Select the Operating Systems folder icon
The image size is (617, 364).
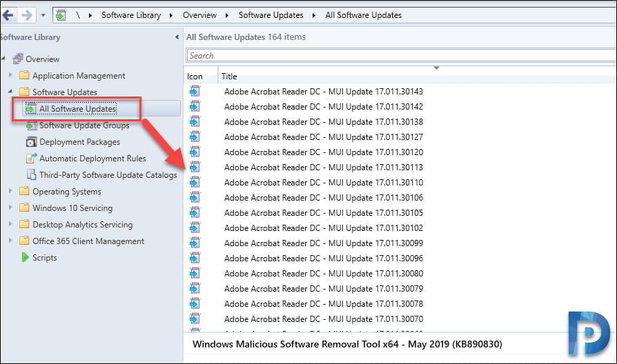point(24,191)
